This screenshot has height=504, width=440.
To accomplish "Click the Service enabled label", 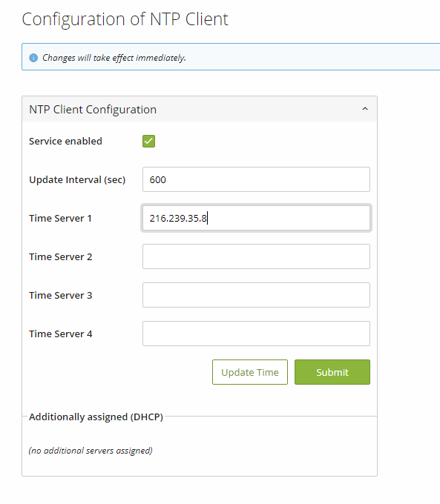I will pyautogui.click(x=65, y=141).
